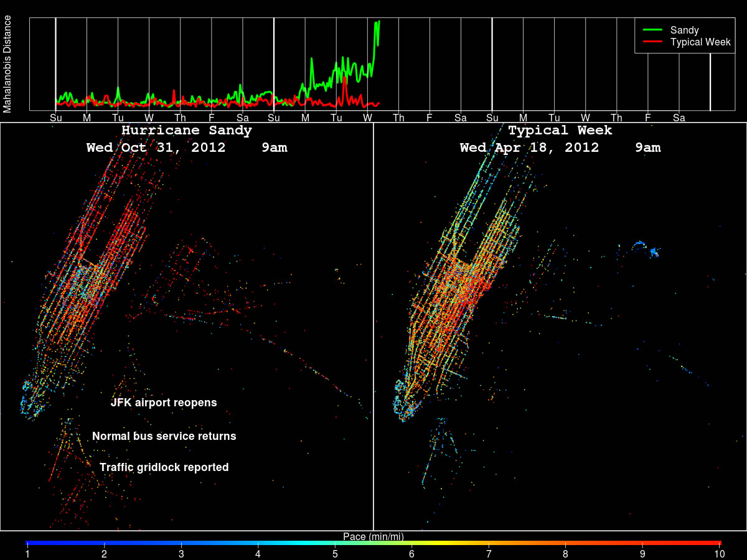Select the "Sandy" legend text label
The image size is (747, 560).
tap(684, 30)
